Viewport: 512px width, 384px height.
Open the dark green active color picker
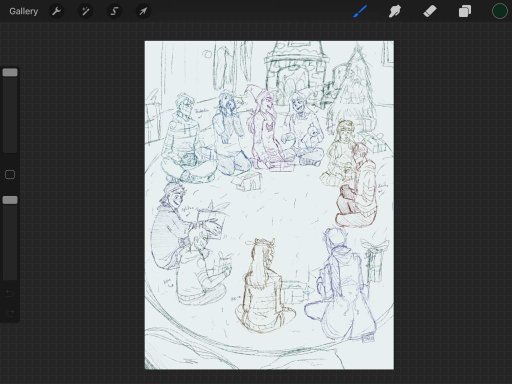tap(499, 11)
